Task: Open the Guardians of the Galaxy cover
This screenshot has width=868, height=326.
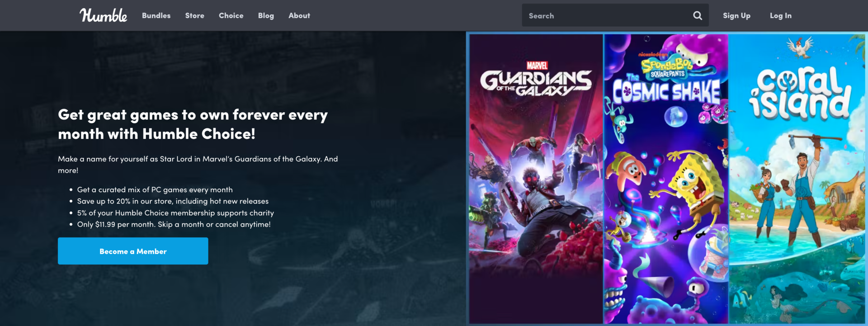Action: point(536,179)
